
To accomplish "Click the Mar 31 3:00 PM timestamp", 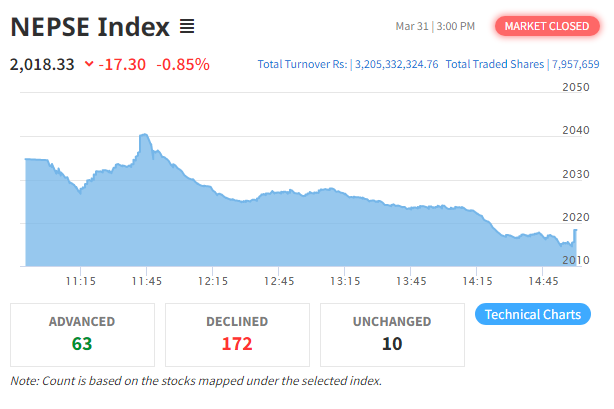I will click(x=435, y=26).
